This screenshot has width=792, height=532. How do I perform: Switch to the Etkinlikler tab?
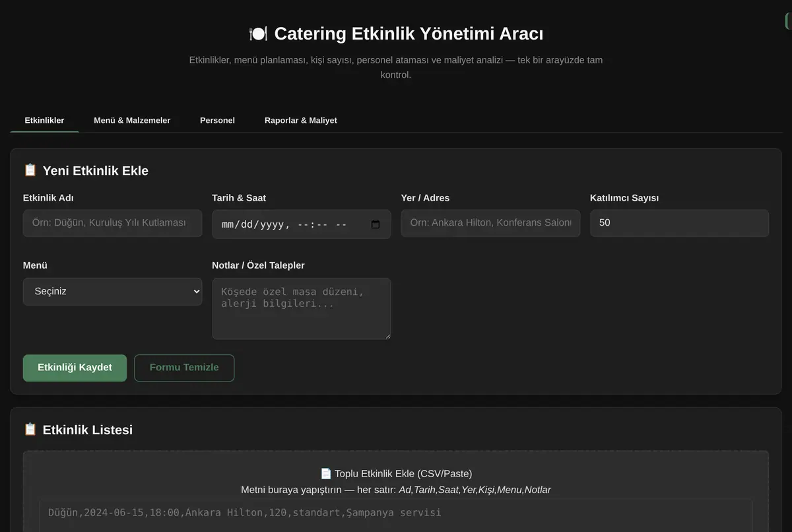click(x=44, y=120)
